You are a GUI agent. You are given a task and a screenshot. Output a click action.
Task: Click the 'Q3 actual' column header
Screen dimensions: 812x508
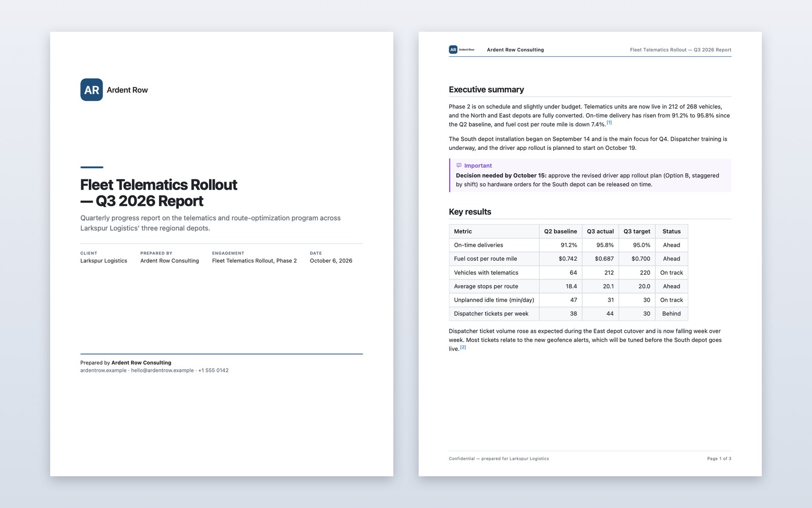(x=600, y=231)
